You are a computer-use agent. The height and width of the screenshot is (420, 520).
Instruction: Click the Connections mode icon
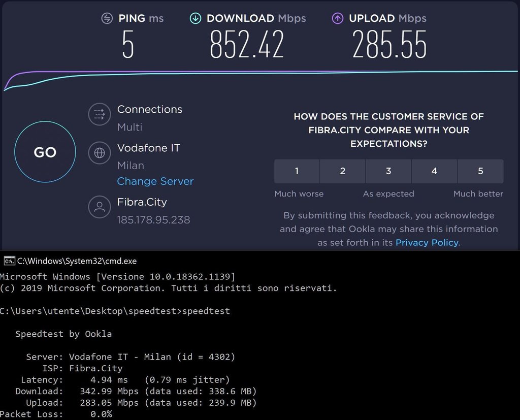coord(100,114)
